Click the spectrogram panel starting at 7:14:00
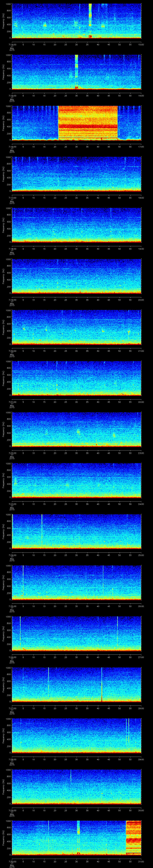Image resolution: width=153 pixels, height=868 pixels. pos(77,21)
